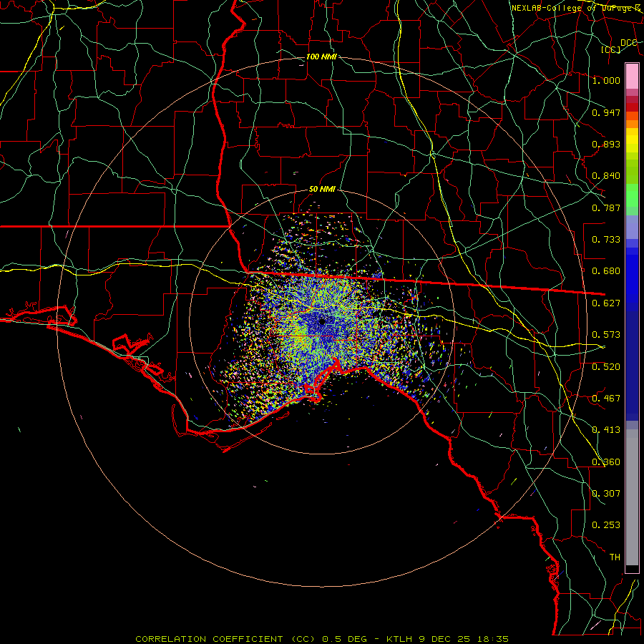Click the 0.307 scale label
Screen dimensions: 644x644
point(606,494)
